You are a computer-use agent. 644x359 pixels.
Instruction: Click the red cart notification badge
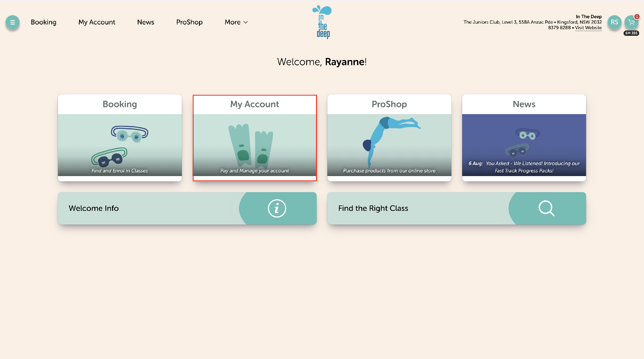point(637,17)
